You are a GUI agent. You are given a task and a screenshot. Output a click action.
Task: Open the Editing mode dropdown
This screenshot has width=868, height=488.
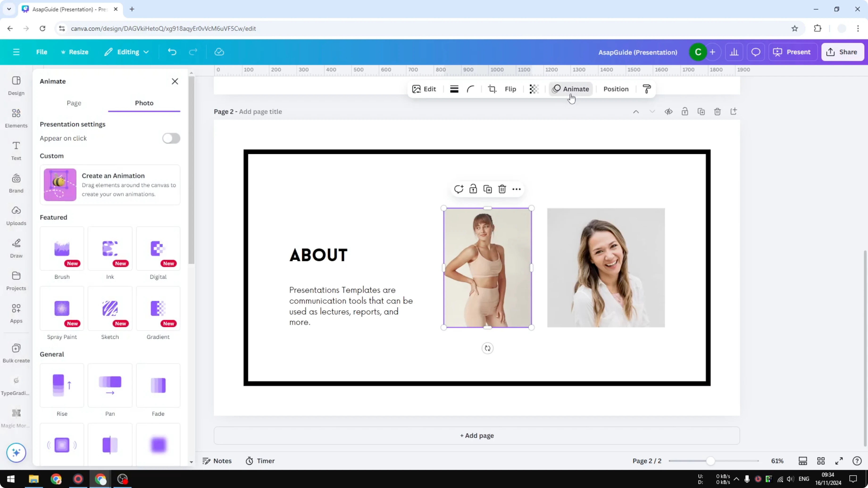pos(126,52)
